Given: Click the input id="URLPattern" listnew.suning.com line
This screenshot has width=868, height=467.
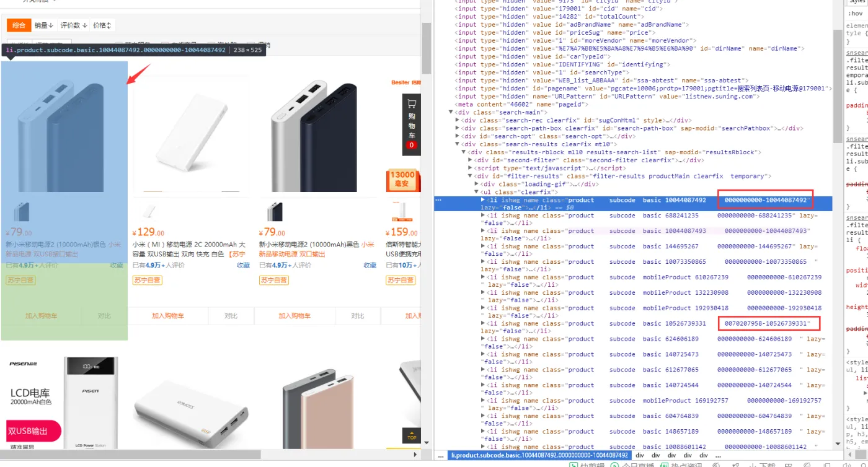Looking at the screenshot, I should [608, 97].
